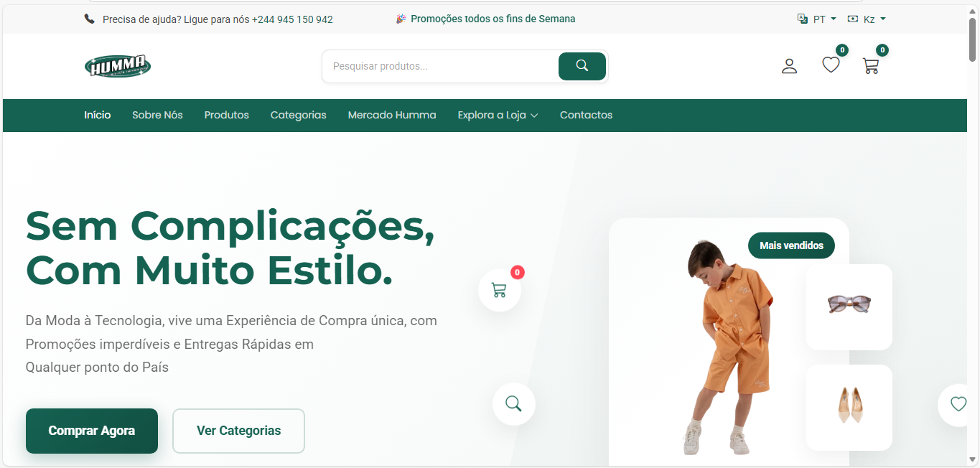Click the floating magnifier circle icon
This screenshot has height=468, width=980.
514,404
